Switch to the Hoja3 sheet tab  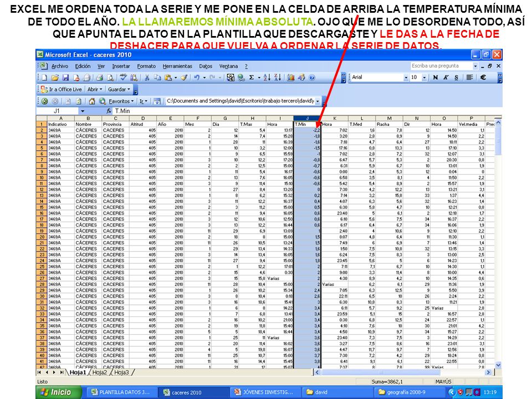click(121, 372)
